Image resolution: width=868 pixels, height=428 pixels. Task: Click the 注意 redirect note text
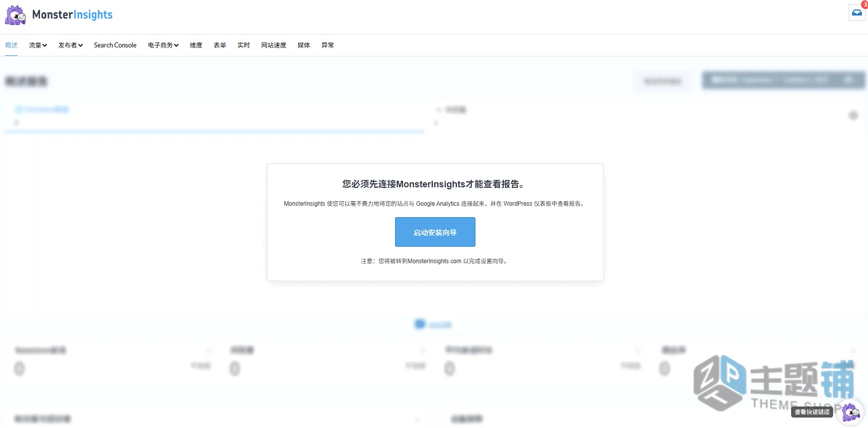coord(435,261)
